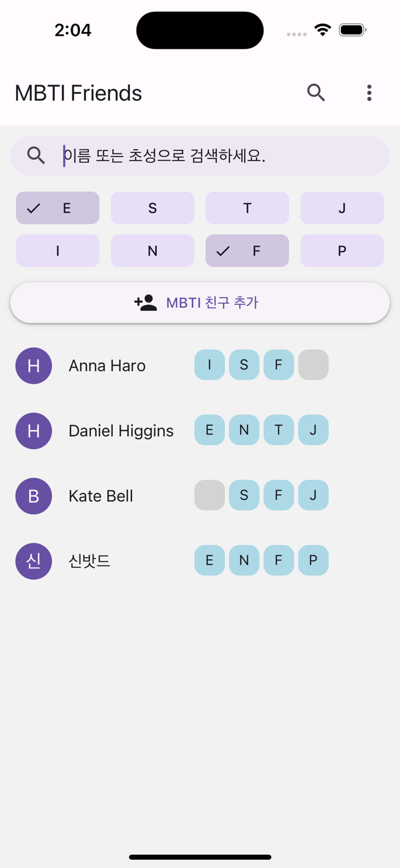Screen dimensions: 400x868
Task: Tap the gray empty badge beside Kate Bell's S
Action: (x=209, y=495)
